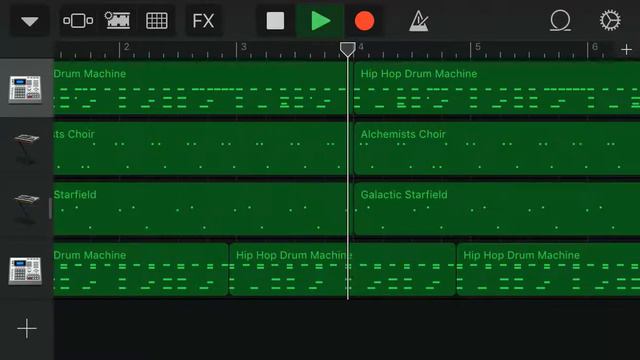Start recording with the red record button
640x360 pixels.
tap(364, 21)
